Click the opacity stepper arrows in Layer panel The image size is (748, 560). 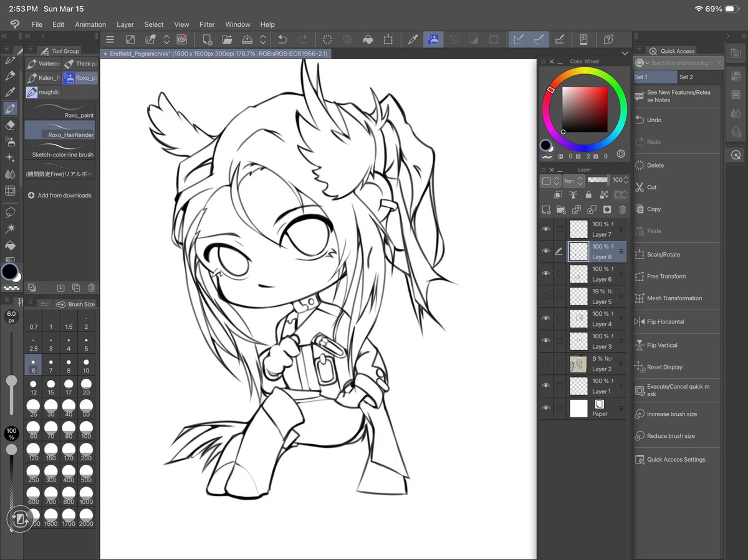click(x=626, y=180)
